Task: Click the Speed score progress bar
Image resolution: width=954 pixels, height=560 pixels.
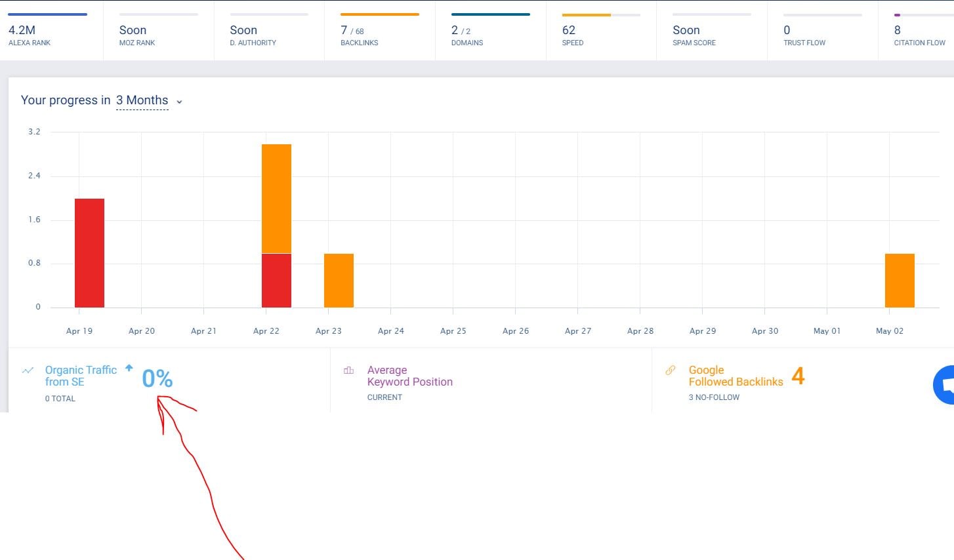Action: pos(601,14)
